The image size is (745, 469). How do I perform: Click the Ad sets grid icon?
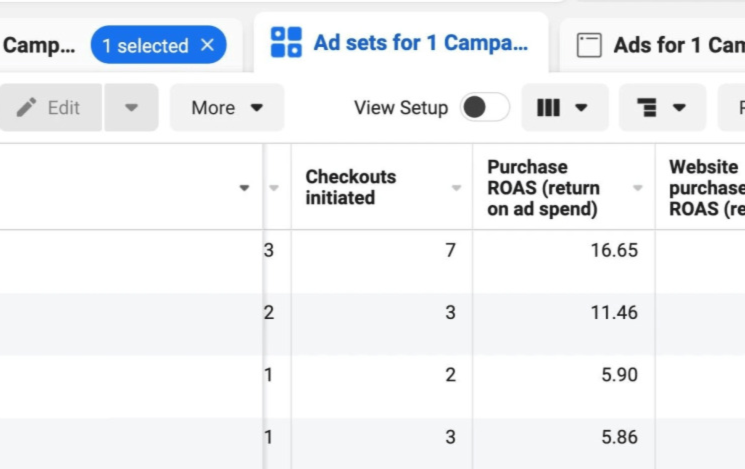coord(286,43)
